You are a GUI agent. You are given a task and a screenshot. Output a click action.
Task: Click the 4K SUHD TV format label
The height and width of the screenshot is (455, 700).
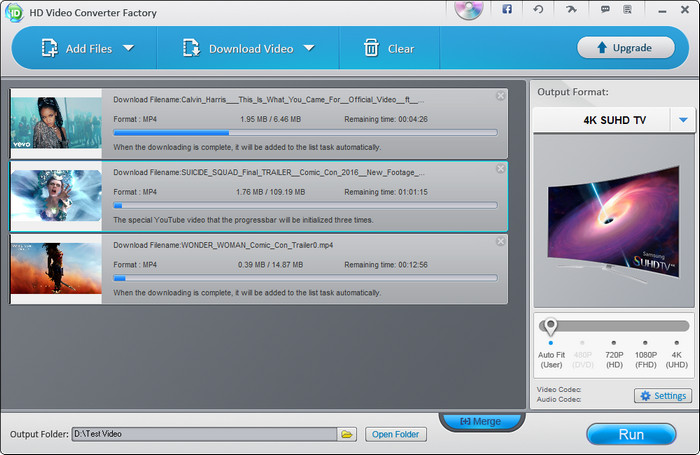(614, 120)
